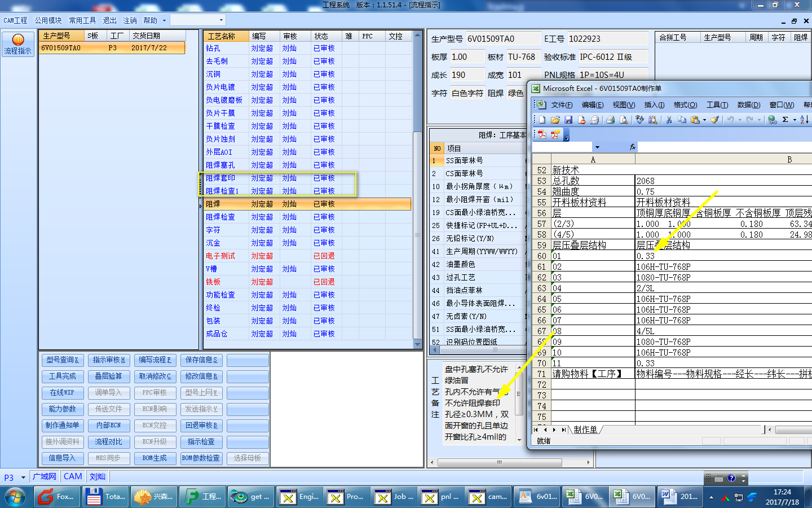Click Excel's Print Preview icon

tap(624, 120)
